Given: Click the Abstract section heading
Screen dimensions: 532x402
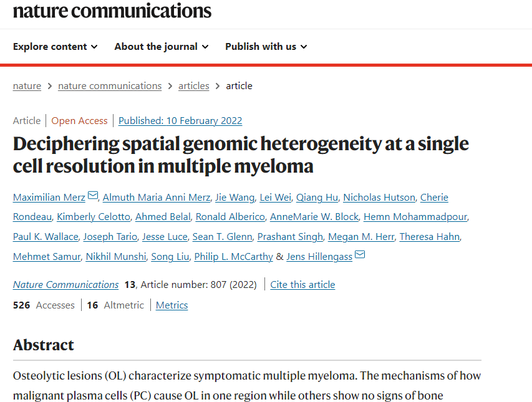Looking at the screenshot, I should pyautogui.click(x=44, y=345).
